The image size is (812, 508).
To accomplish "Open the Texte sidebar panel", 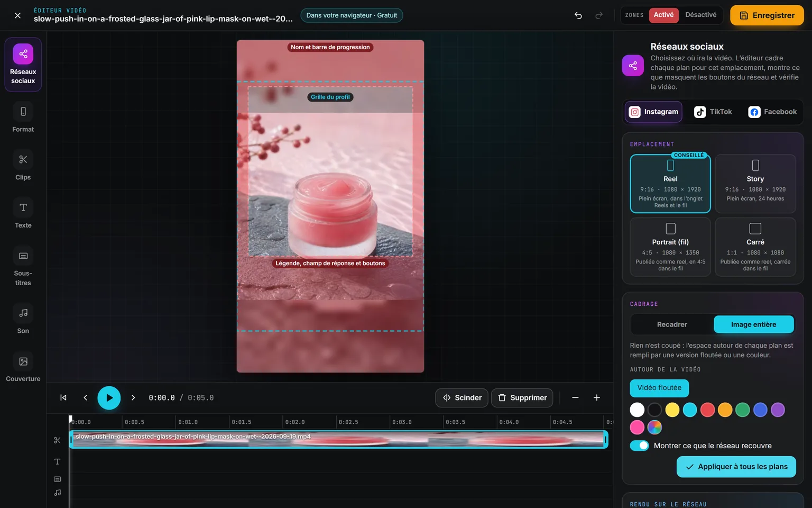I will tap(23, 214).
